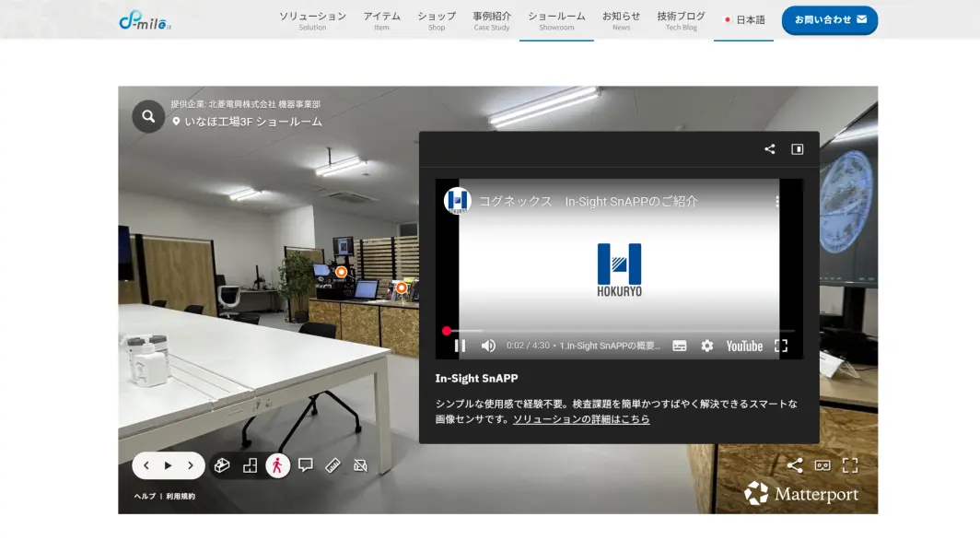Mute the YouTube video volume
Viewport: 980px width, 552px height.
click(x=488, y=346)
